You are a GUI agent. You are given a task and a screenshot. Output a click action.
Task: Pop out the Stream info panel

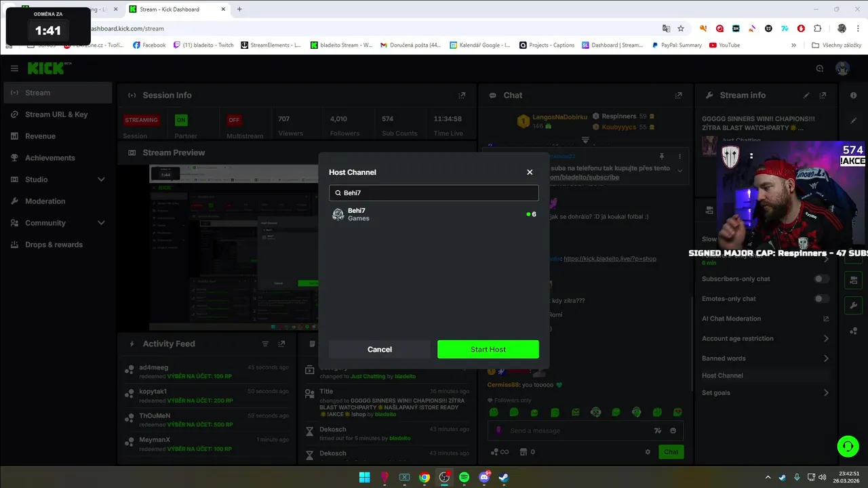point(823,96)
